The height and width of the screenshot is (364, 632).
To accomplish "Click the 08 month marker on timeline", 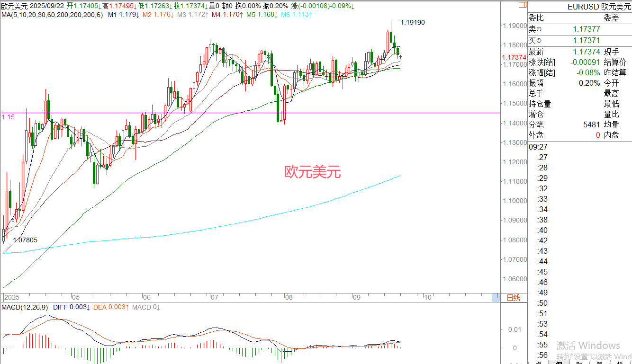I will click(288, 298).
